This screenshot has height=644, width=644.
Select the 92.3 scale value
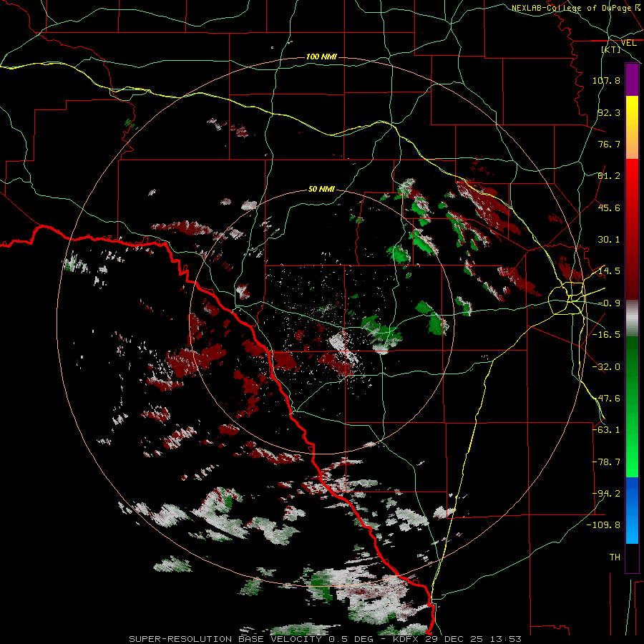[x=609, y=112]
